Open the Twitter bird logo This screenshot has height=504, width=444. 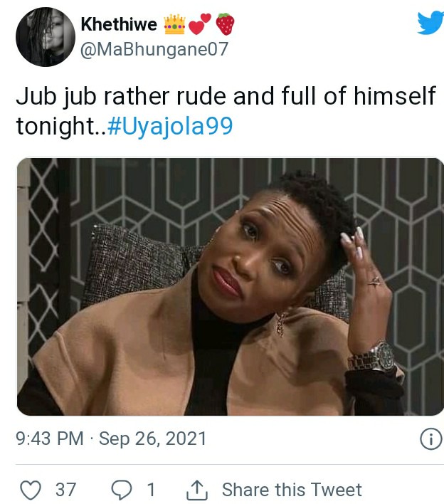pos(430,23)
